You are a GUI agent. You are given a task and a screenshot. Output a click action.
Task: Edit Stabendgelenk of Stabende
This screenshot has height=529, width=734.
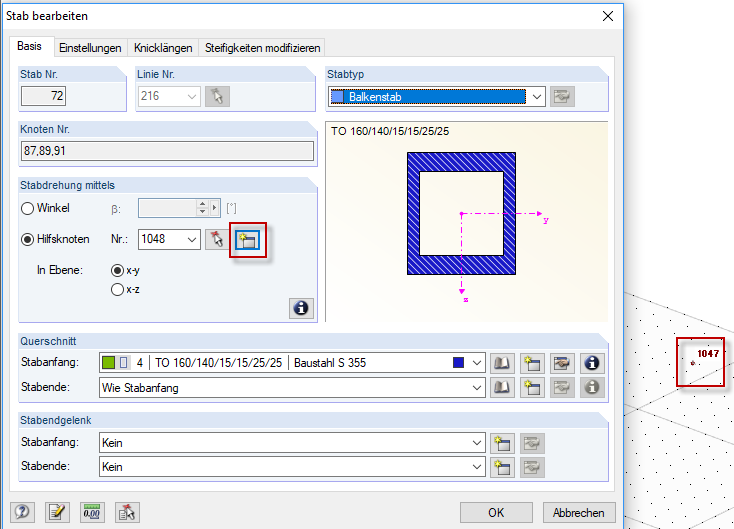532,467
